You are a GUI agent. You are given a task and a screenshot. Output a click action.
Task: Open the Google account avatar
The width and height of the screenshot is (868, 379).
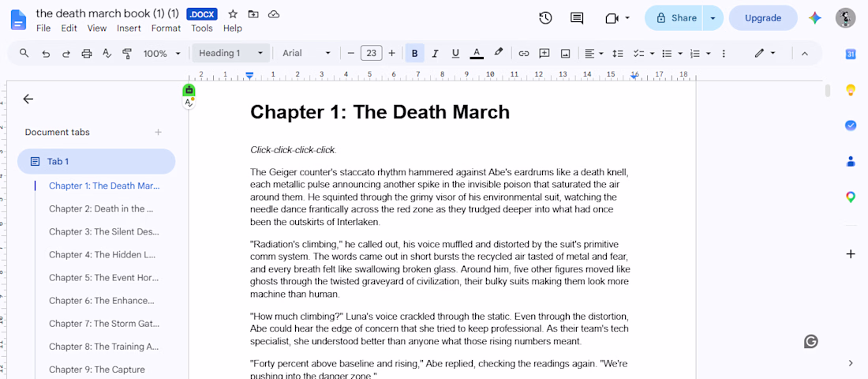845,18
